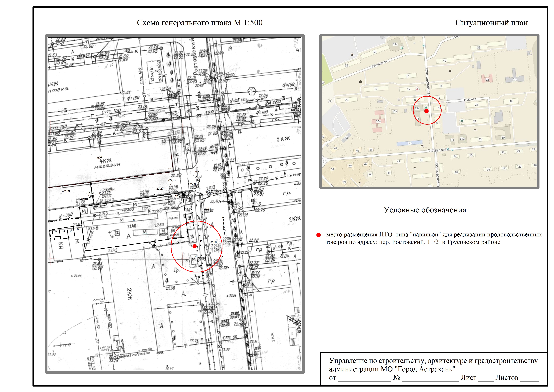The height and width of the screenshot is (392, 554).
Task: Click the hexagon symbol on the general plan
Action: coord(252,91)
